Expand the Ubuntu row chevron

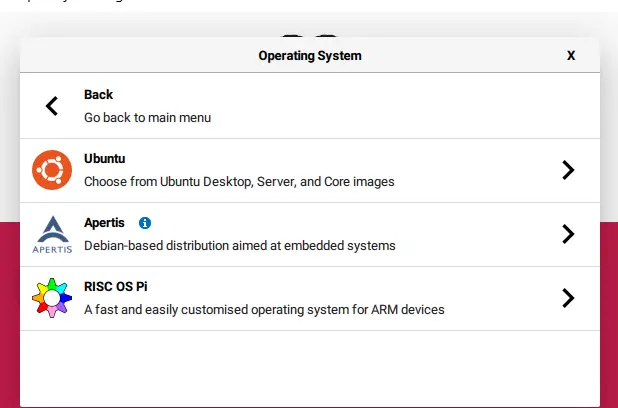click(x=568, y=170)
